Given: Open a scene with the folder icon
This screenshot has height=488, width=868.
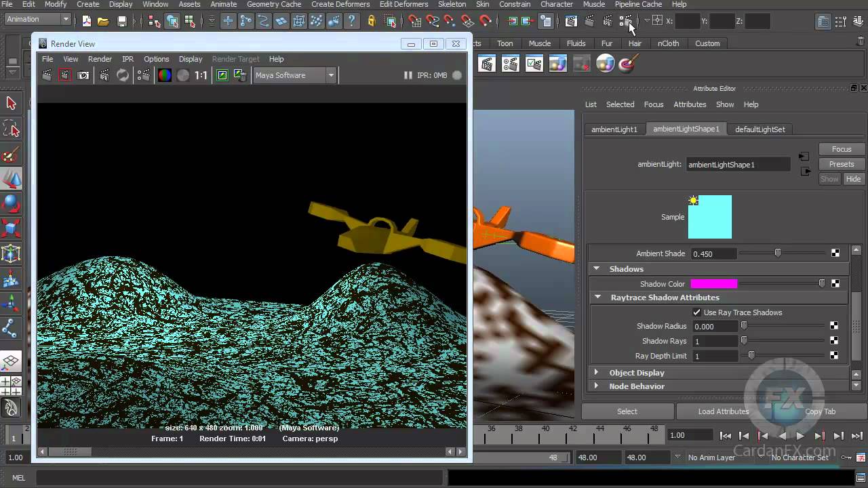Looking at the screenshot, I should [103, 22].
